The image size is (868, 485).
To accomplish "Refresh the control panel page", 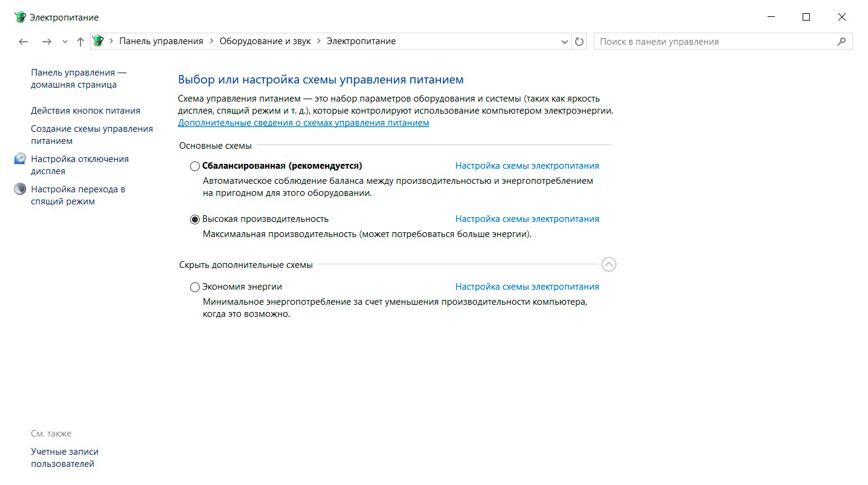I will (579, 42).
